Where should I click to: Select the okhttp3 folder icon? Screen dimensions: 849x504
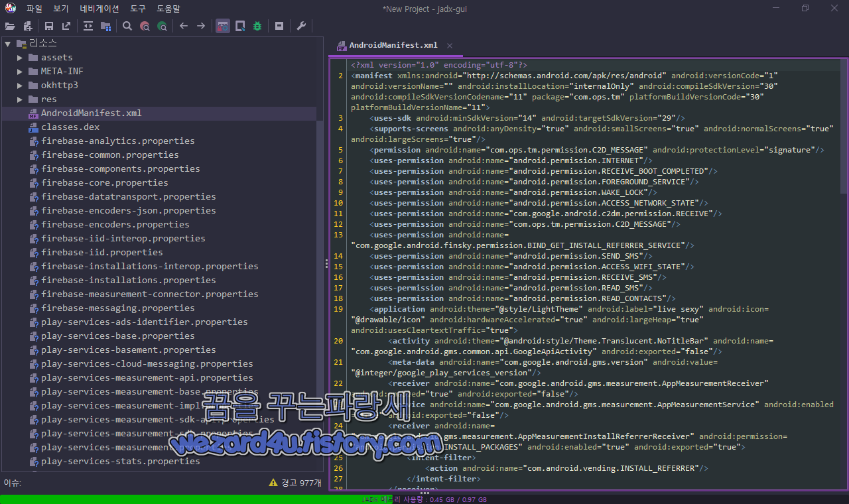33,86
